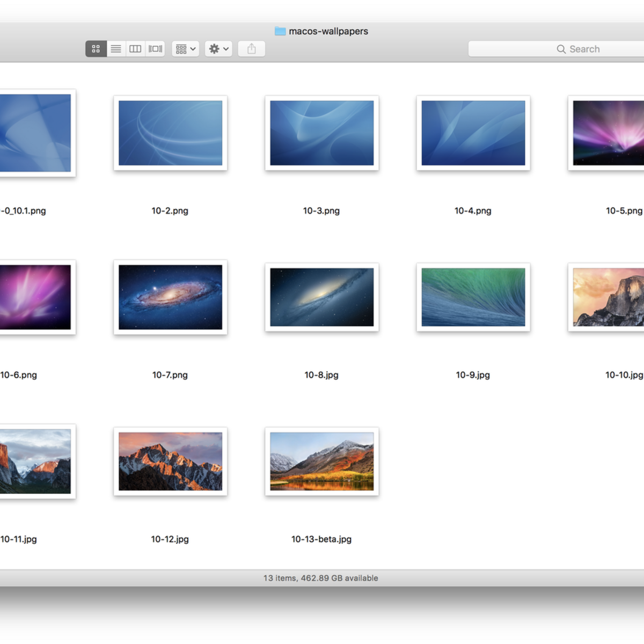The width and height of the screenshot is (644, 644).
Task: Click the items count in the status bar
Action: click(320, 578)
